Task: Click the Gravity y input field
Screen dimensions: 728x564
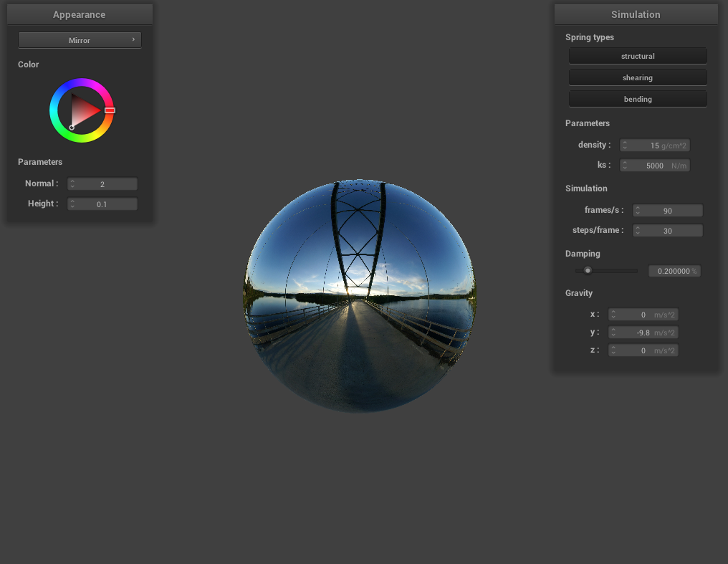Action: [643, 333]
